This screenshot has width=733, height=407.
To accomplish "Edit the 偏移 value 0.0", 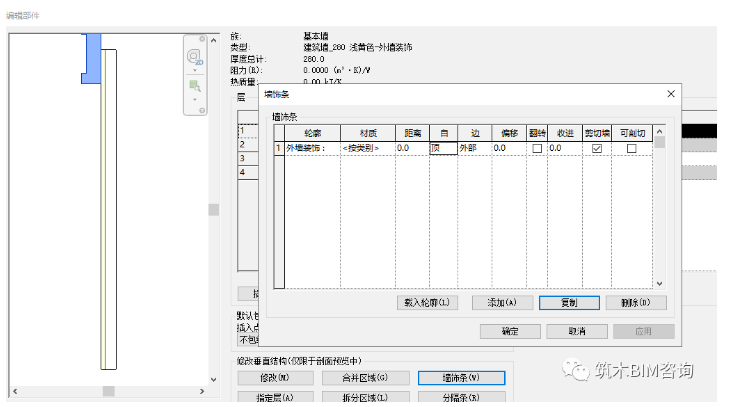I will [509, 149].
